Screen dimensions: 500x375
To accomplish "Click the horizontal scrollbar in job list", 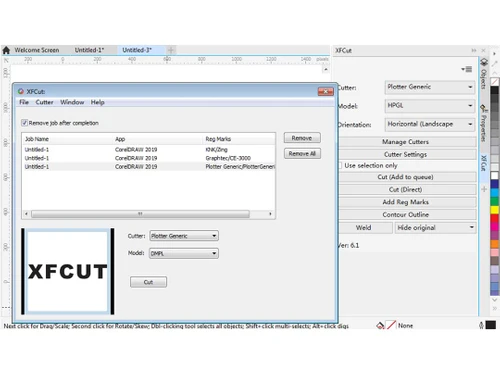I will (140, 214).
